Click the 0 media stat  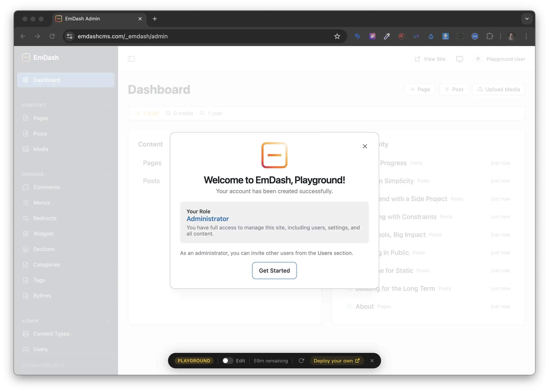coord(179,113)
